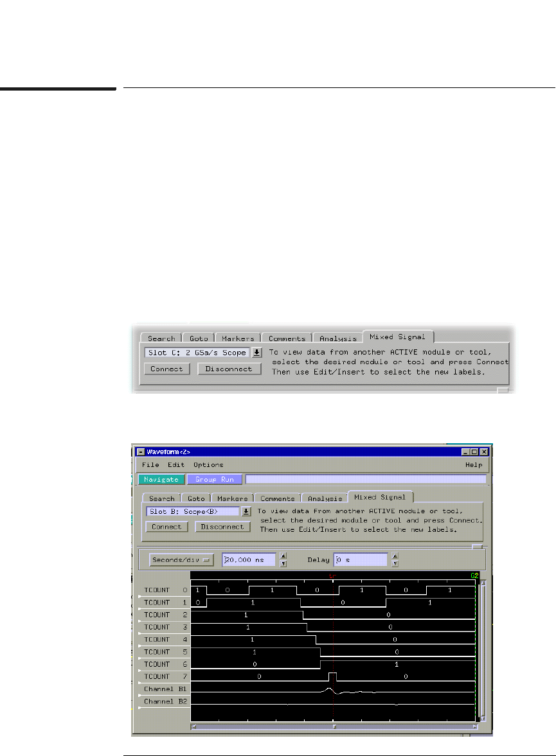Click the pane resize handle above Seconds/div

477,547
